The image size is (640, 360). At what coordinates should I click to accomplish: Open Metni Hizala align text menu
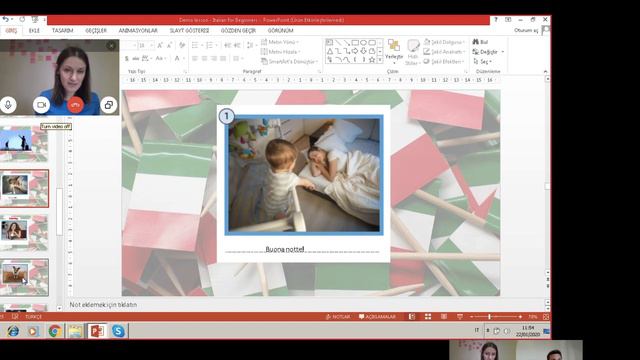[281, 52]
